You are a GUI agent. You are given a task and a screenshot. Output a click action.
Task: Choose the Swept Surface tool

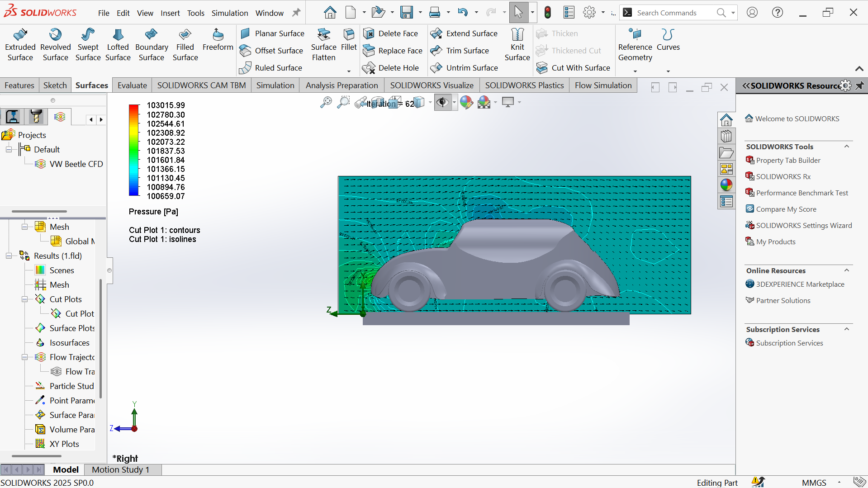[x=88, y=45]
